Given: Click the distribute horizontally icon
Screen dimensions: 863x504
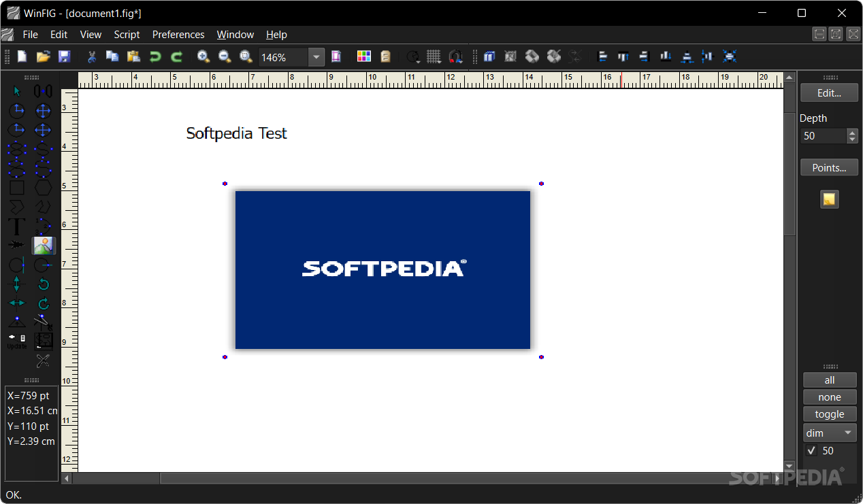Looking at the screenshot, I should (687, 57).
